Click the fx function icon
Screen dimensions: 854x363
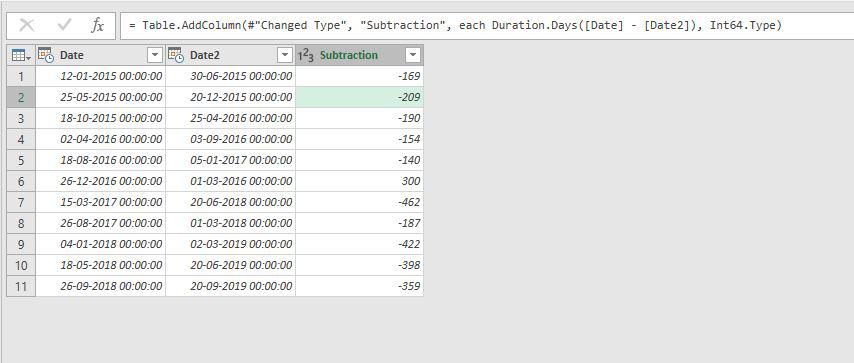point(97,26)
